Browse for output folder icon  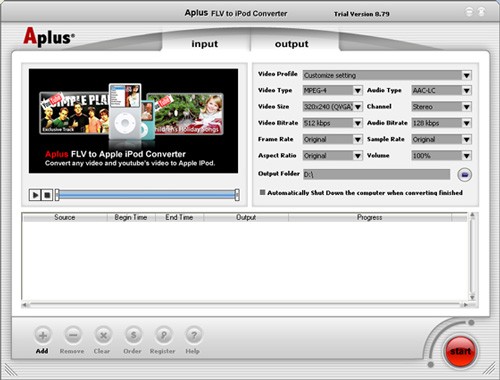pyautogui.click(x=465, y=175)
